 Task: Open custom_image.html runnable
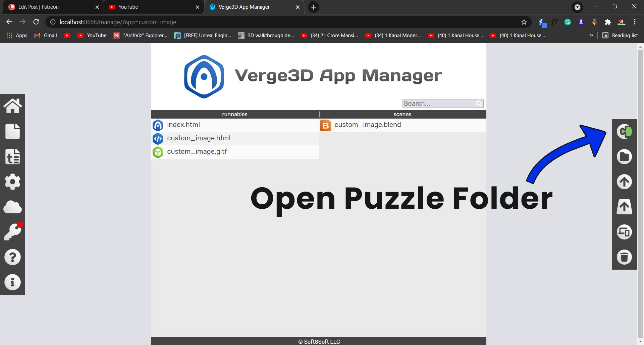tap(199, 138)
